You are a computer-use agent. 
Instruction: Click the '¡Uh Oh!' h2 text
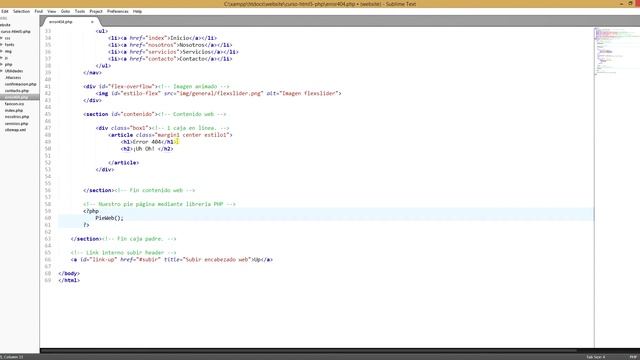coord(144,149)
